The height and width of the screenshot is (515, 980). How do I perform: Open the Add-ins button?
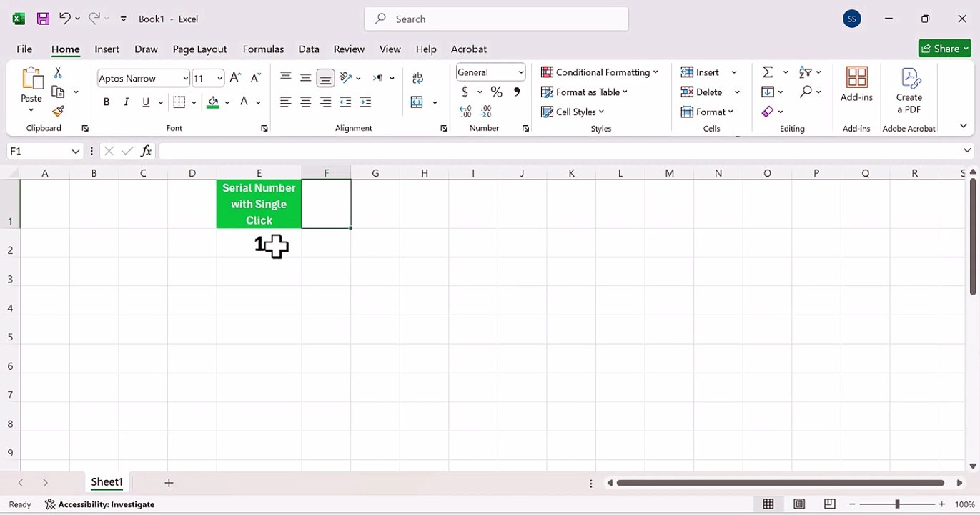click(x=856, y=84)
